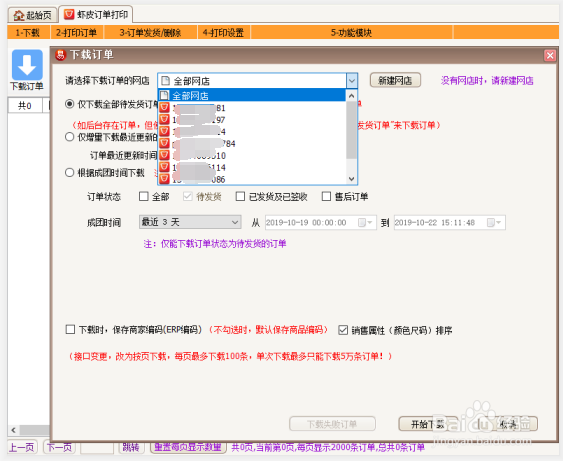The height and width of the screenshot is (461, 563).
Task: Open the 3-订单发货/删除 menu
Action: (150, 32)
